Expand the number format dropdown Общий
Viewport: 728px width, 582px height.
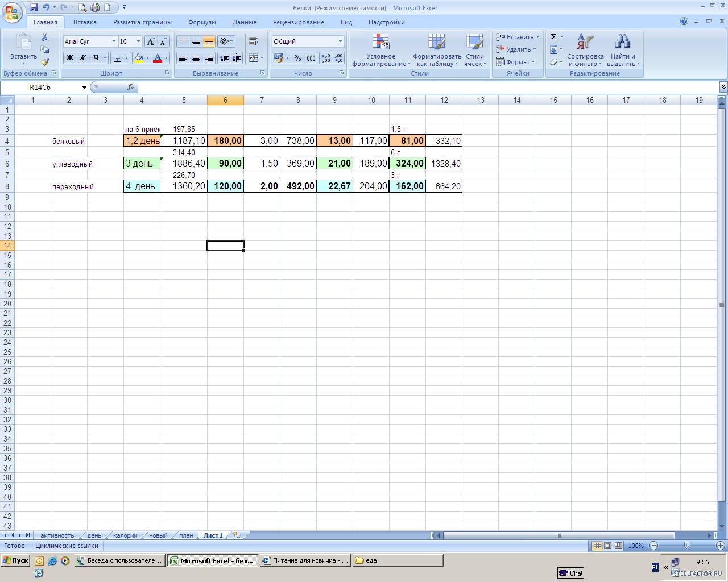click(x=340, y=41)
